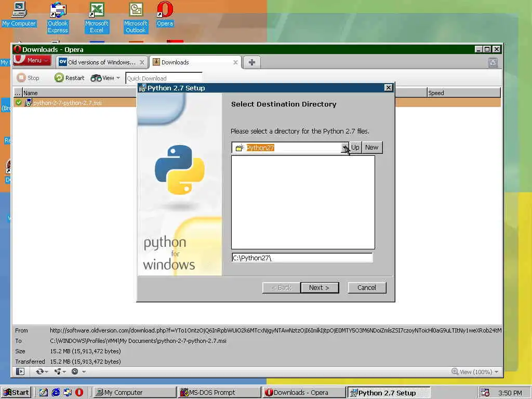
Task: Click Show Desktop quick launch icon
Action: point(44,393)
